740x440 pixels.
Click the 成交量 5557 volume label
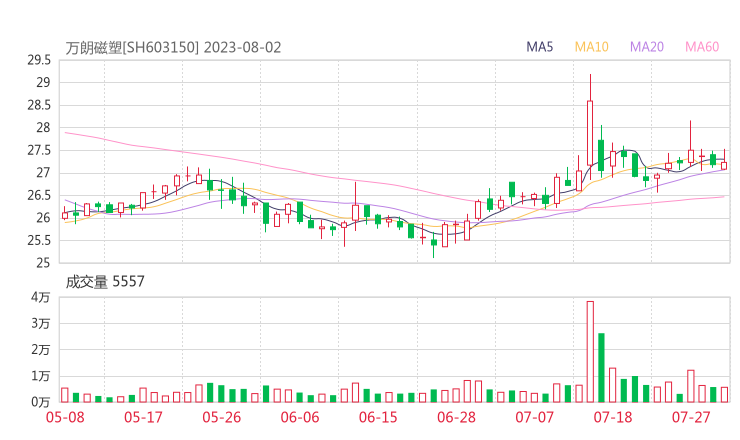tap(105, 282)
